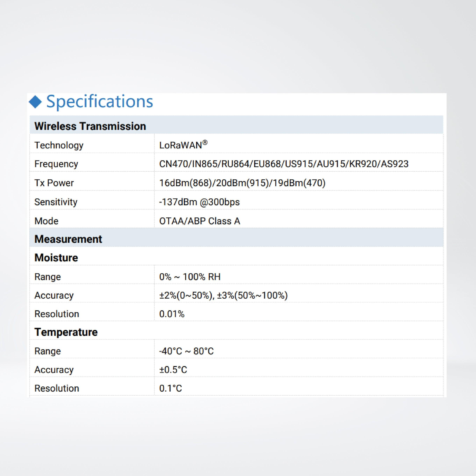Image resolution: width=476 pixels, height=476 pixels.
Task: Click the Range label under Temperature
Action: 48,351
